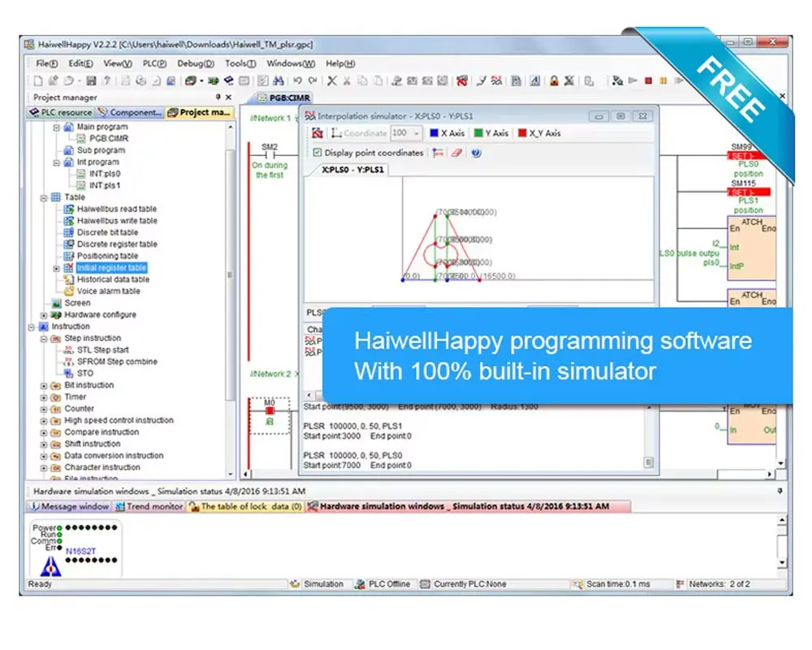This screenshot has width=812, height=650.
Task: Open the PLC(P) menu
Action: tap(154, 63)
